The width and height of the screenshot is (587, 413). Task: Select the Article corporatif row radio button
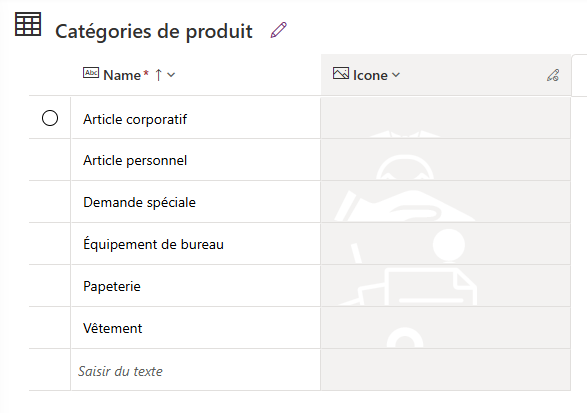[x=50, y=118]
